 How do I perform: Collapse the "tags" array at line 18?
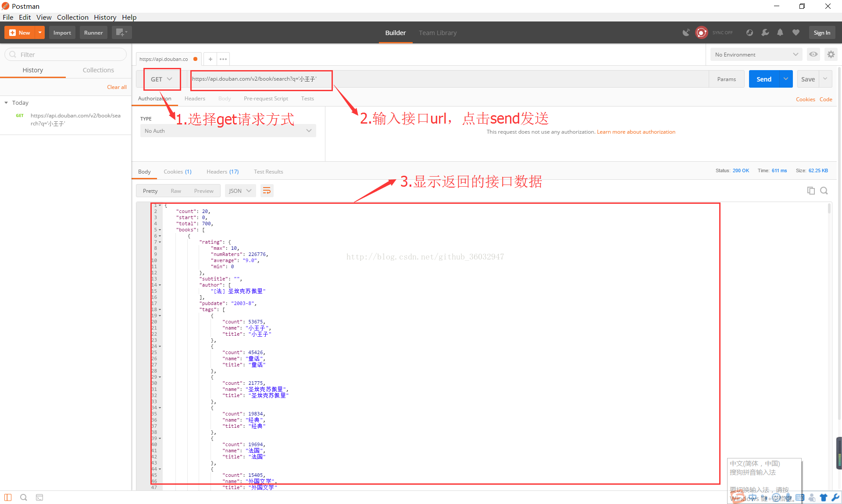click(x=160, y=310)
